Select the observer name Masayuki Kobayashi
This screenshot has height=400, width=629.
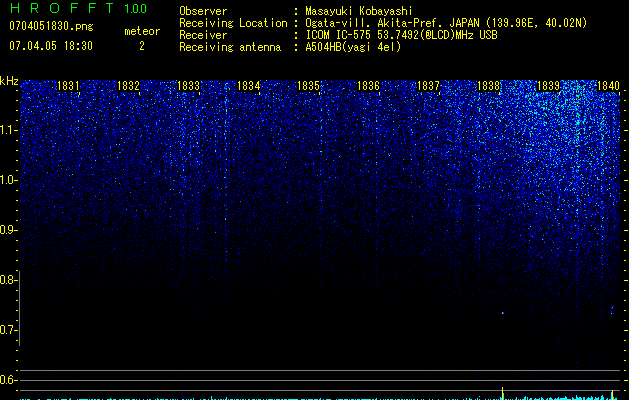point(359,11)
